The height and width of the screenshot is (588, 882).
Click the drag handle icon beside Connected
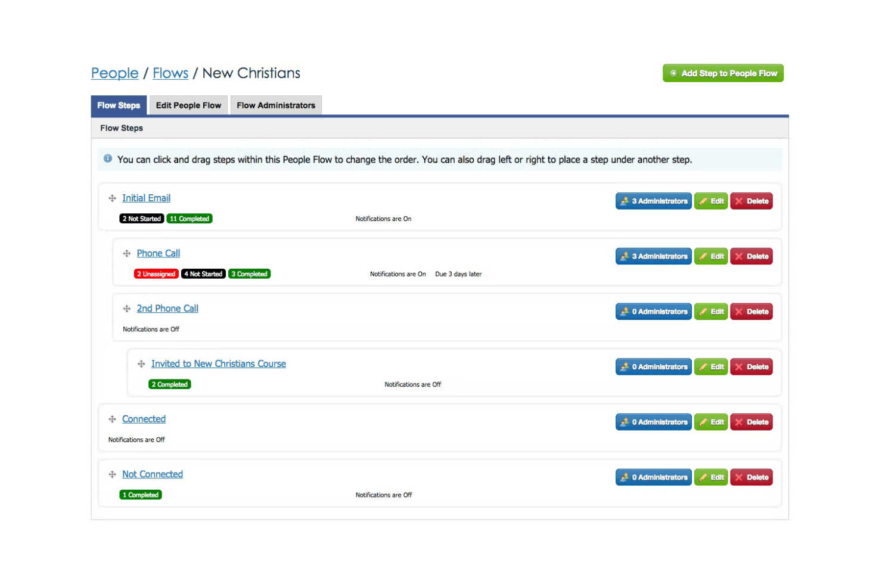(112, 419)
